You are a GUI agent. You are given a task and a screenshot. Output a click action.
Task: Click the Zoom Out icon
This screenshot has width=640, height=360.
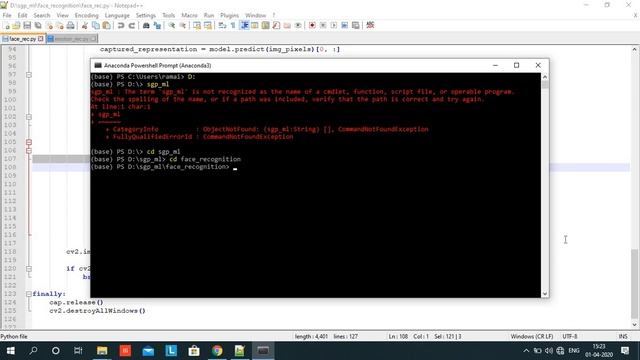click(182, 25)
